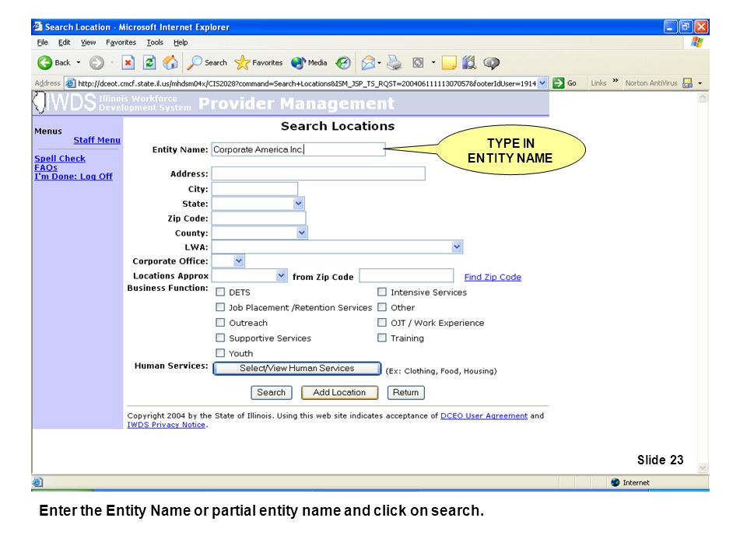Open the Favorites menu
The width and height of the screenshot is (747, 560).
(121, 42)
